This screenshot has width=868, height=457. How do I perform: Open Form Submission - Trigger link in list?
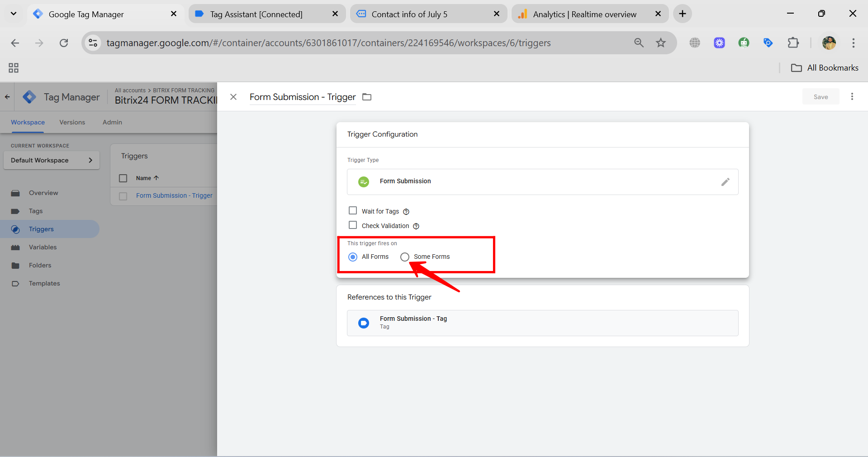click(174, 195)
